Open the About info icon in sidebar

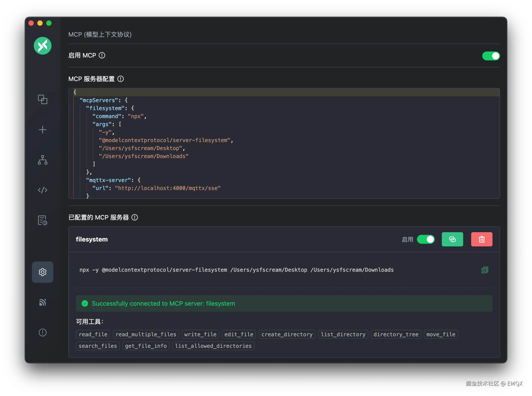(42, 333)
